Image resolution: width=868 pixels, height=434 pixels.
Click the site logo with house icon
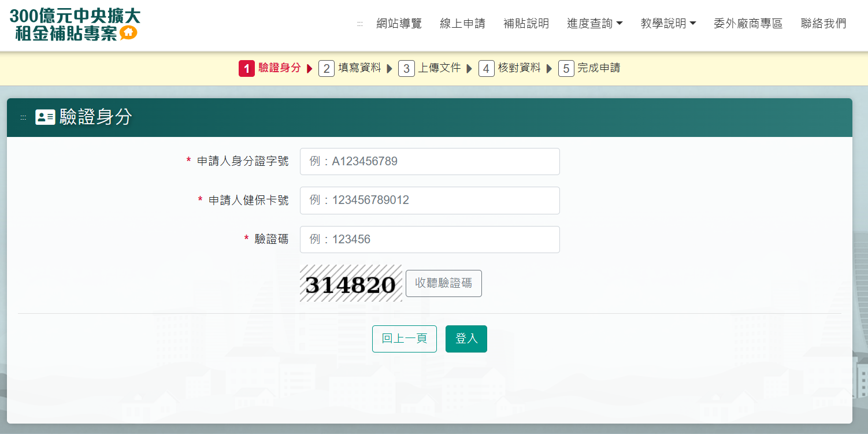75,24
